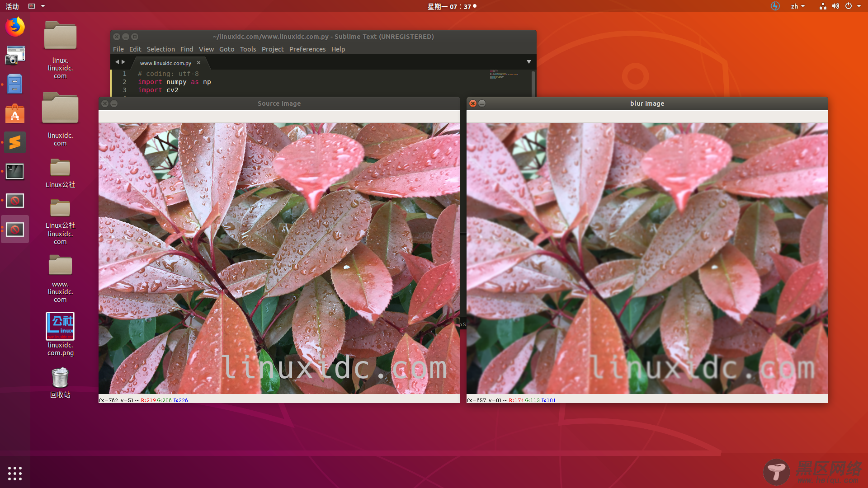Screen dimensions: 868x488
Task: Open the linux.linuxidc.com desktop folder
Action: (60, 50)
